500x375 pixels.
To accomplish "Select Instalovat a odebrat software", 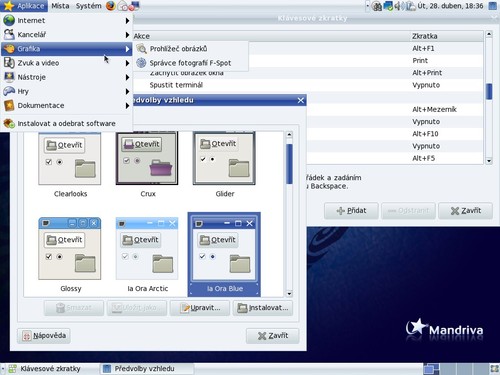I will click(x=67, y=123).
